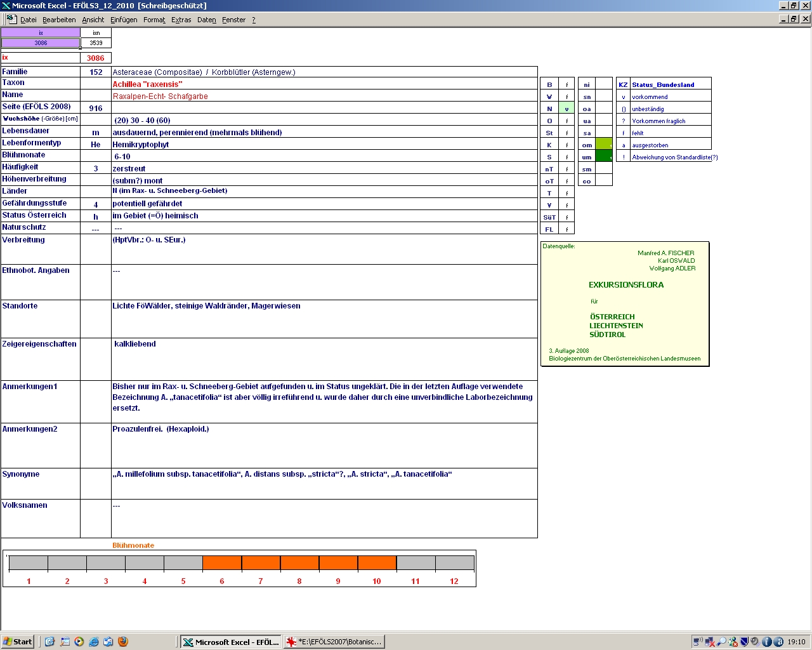Select the 'potentiell gefährdet' cell
Image resolution: width=812 pixels, height=650 pixels.
(x=324, y=204)
